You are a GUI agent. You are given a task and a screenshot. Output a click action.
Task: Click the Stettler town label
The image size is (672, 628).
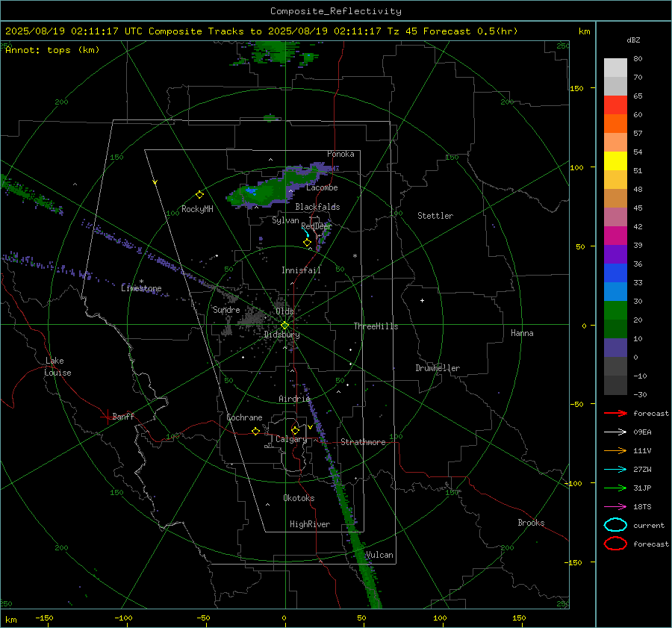pos(435,216)
